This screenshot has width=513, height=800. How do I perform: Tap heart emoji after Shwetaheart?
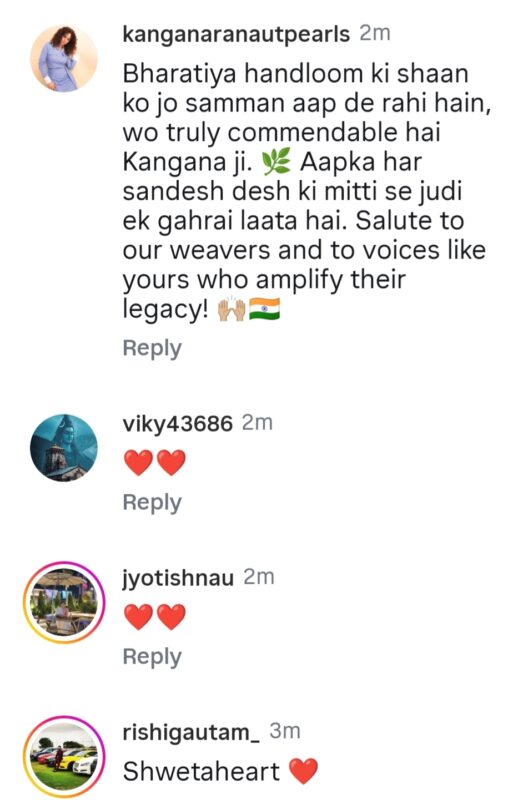click(x=303, y=771)
